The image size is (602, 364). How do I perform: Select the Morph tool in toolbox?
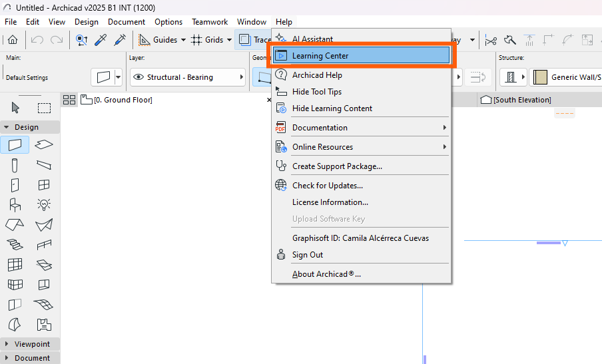[15, 325]
